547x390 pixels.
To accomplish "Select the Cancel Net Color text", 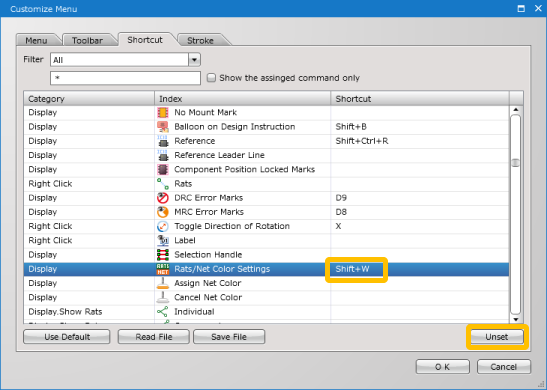I will coord(208,297).
